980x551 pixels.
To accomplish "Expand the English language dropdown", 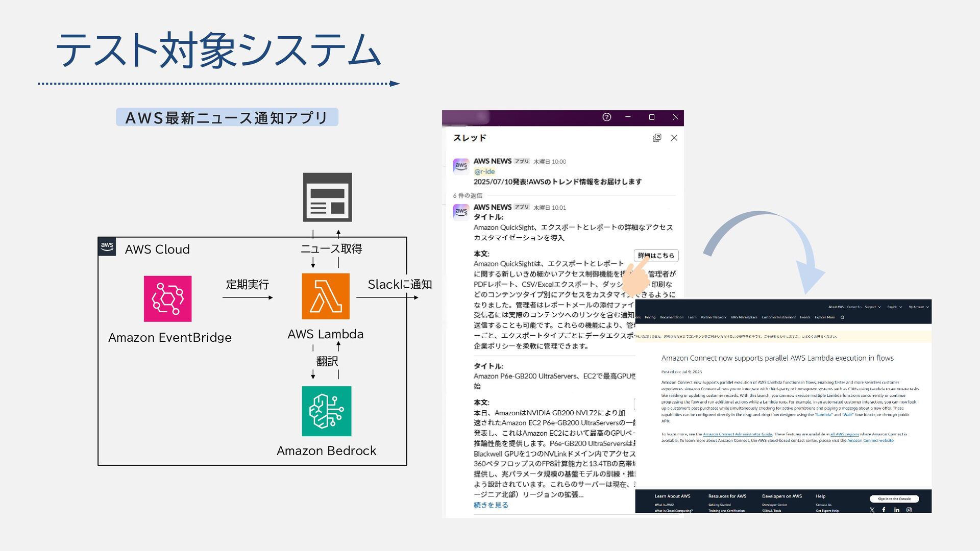I will (895, 307).
